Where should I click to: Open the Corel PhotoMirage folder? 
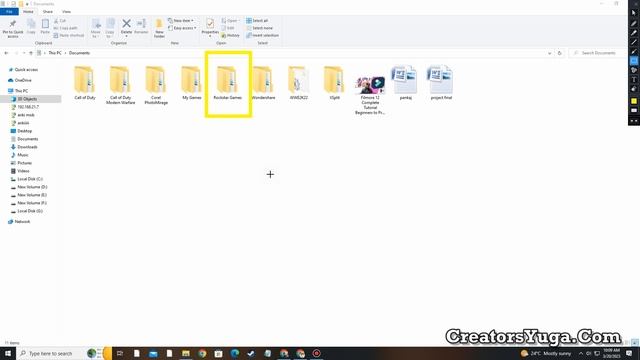156,85
